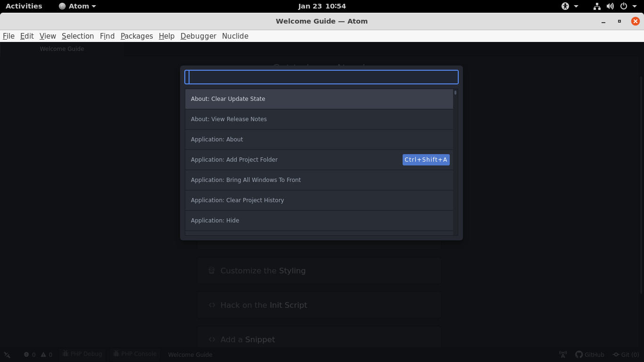
Task: Open the Selection menu
Action: point(78,36)
